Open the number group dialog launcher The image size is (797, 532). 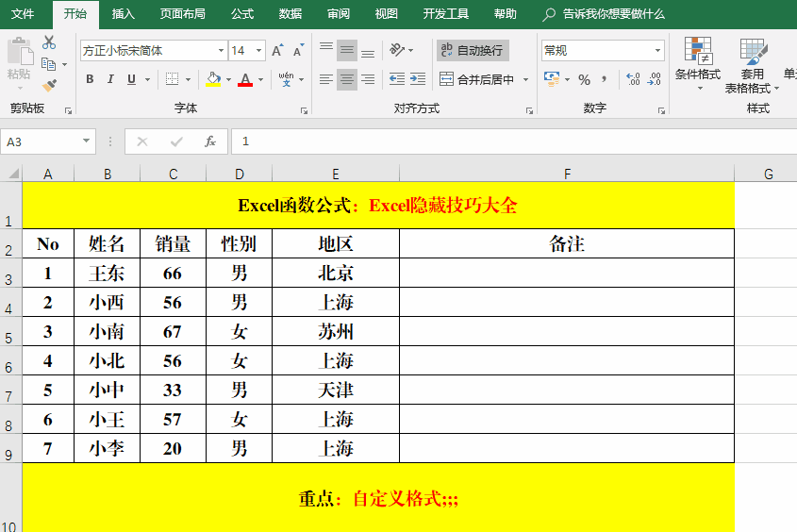click(661, 110)
